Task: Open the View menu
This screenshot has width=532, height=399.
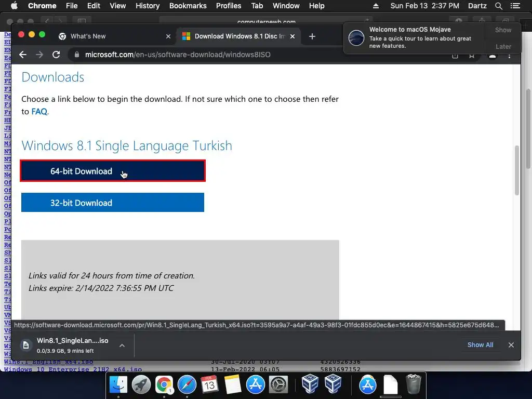Action: coord(118,6)
